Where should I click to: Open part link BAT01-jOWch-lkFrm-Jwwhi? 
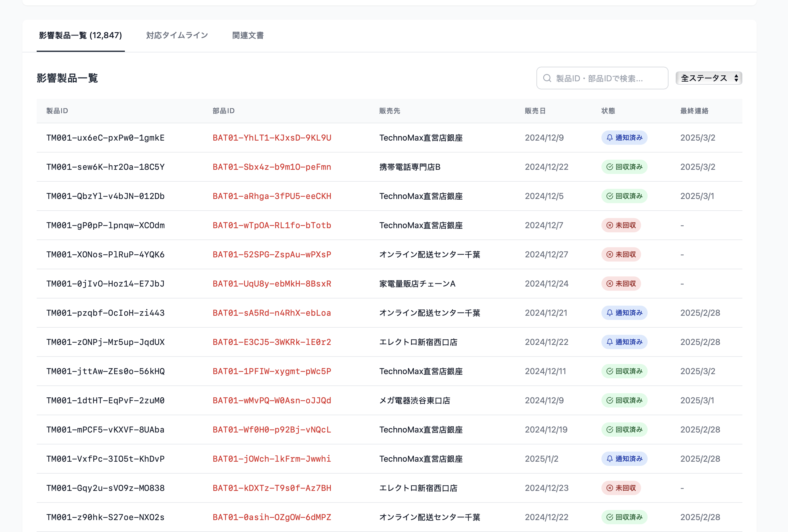coord(272,459)
